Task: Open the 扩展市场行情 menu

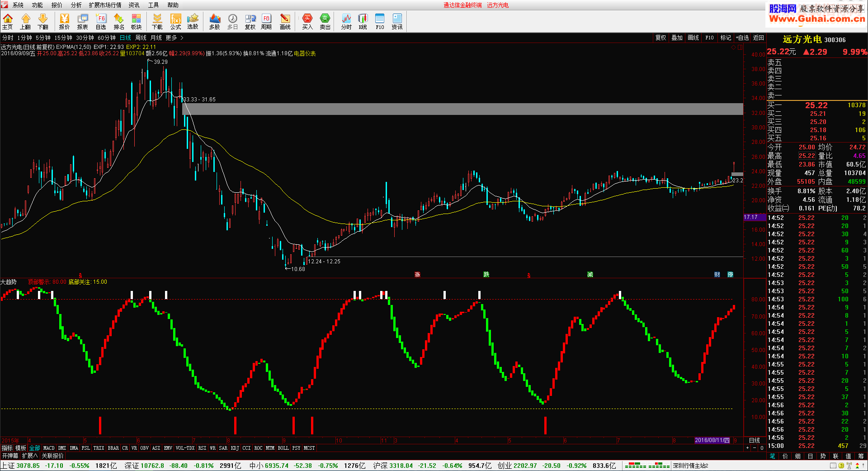Action: click(x=105, y=5)
